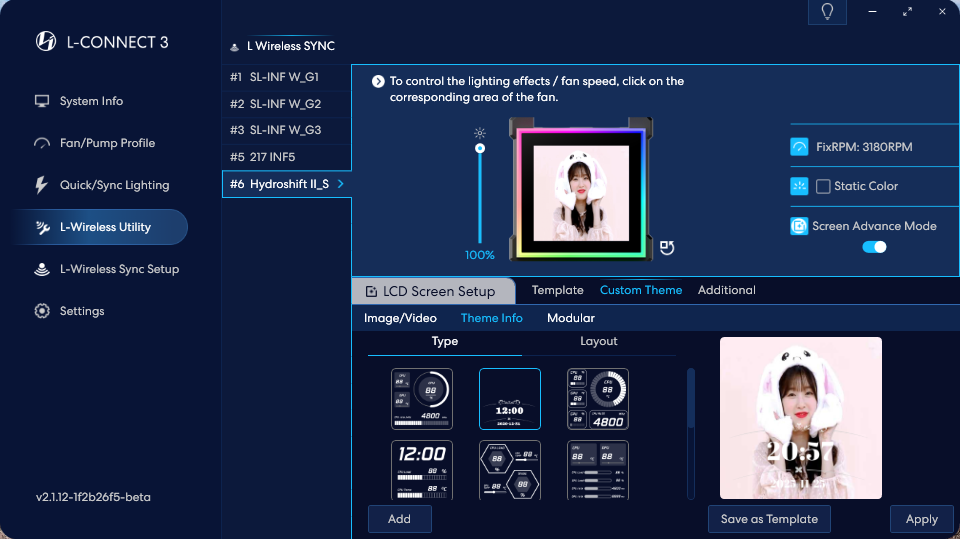Screen dimensions: 960x539
Task: Click the lightbulb icon in title bar
Action: click(827, 11)
